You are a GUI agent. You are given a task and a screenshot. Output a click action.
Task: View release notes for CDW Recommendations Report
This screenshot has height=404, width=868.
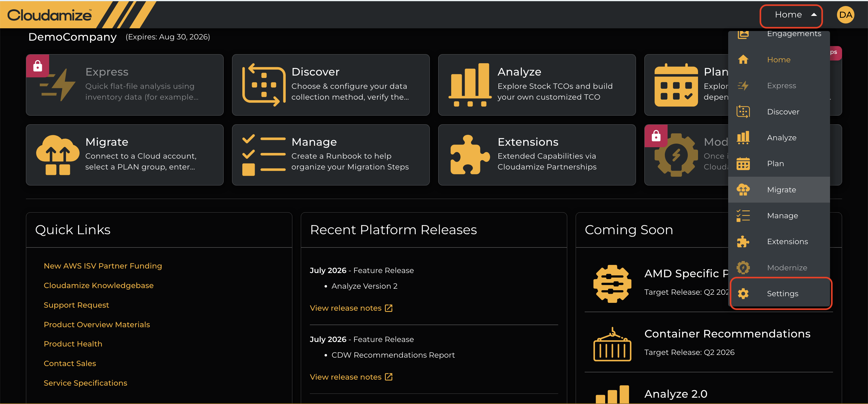tap(345, 377)
